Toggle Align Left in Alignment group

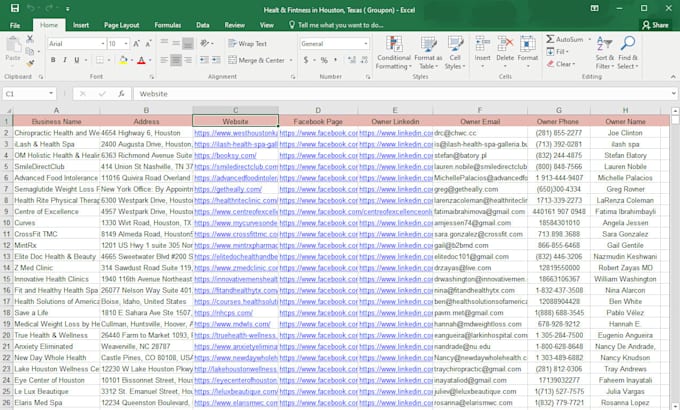[163, 60]
